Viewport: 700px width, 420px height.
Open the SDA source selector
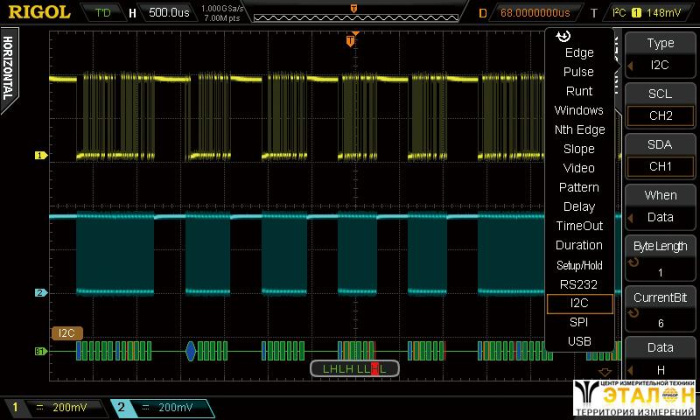(660, 156)
